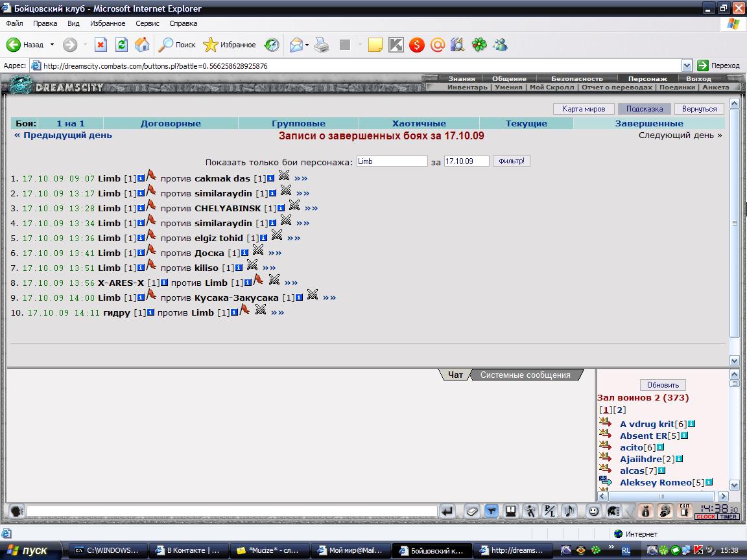Viewport: 747px width, 560px height.
Task: Open the smiley emoticons icon
Action: click(x=593, y=511)
